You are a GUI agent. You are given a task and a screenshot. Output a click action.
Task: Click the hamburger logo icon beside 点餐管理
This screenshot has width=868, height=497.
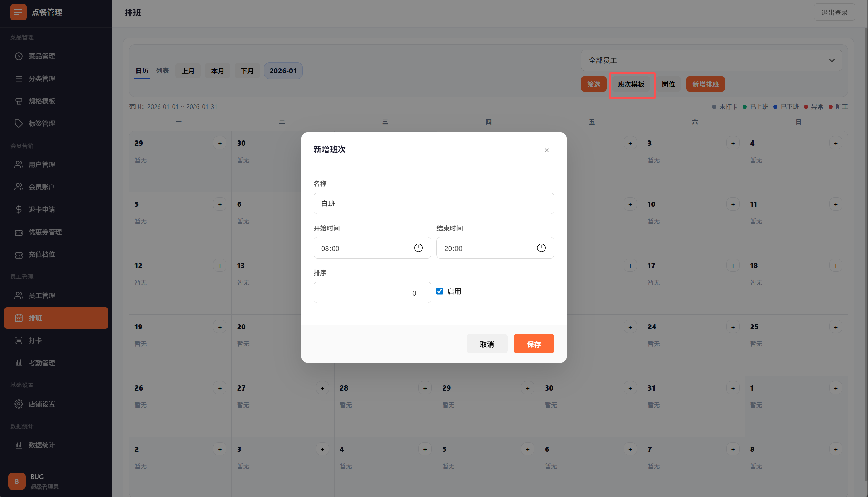pyautogui.click(x=18, y=12)
